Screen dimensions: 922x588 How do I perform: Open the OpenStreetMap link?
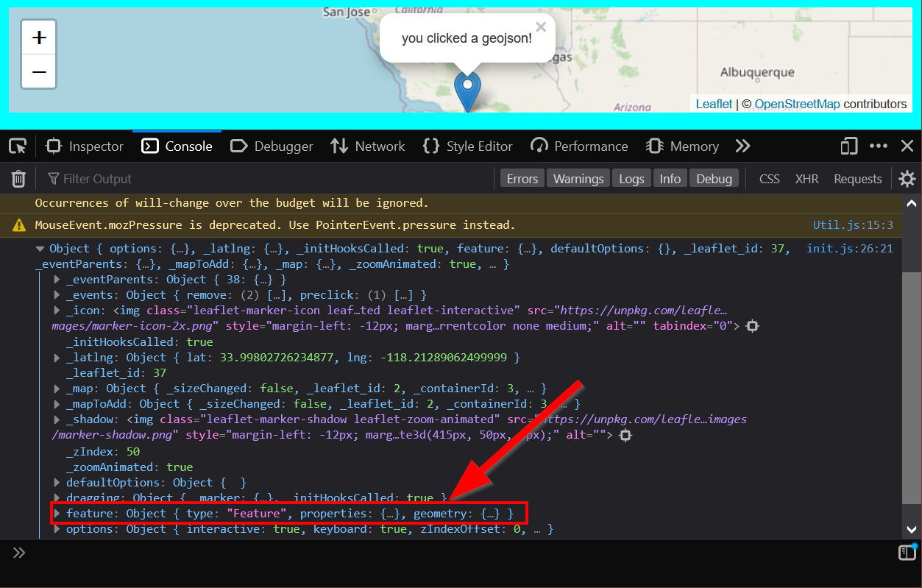pos(797,104)
